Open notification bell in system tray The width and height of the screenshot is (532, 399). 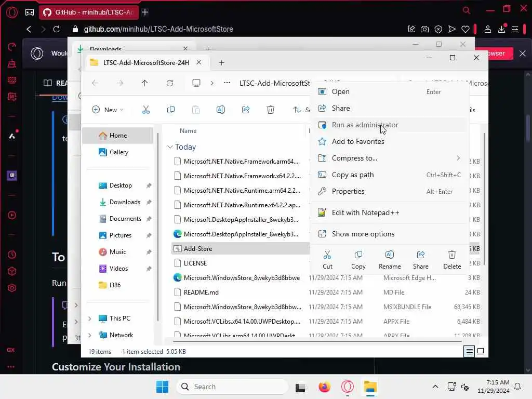click(x=517, y=387)
